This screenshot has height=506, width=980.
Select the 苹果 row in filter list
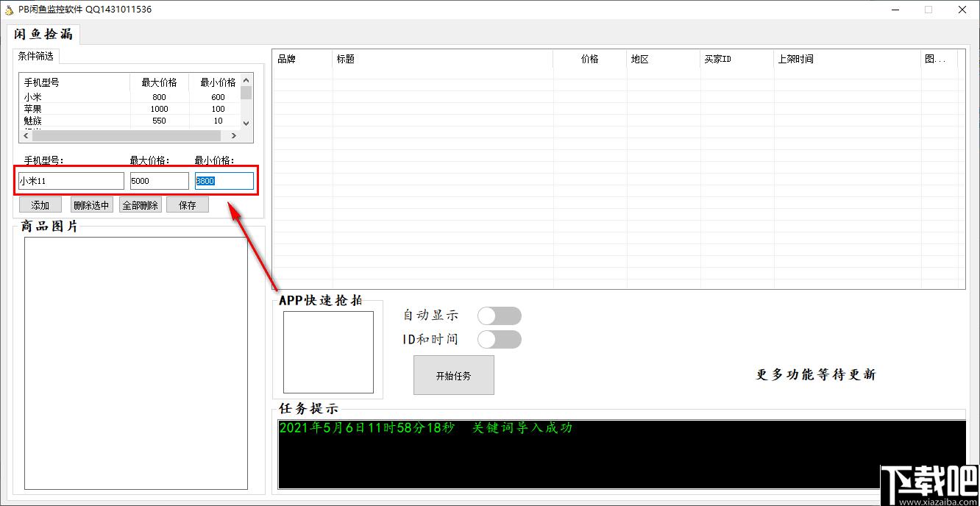tap(129, 109)
